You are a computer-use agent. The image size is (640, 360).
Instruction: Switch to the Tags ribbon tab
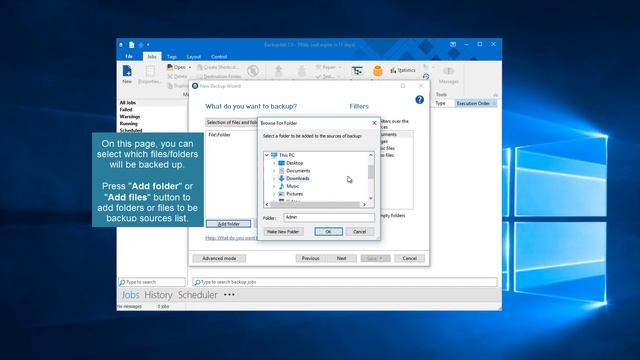click(x=172, y=57)
